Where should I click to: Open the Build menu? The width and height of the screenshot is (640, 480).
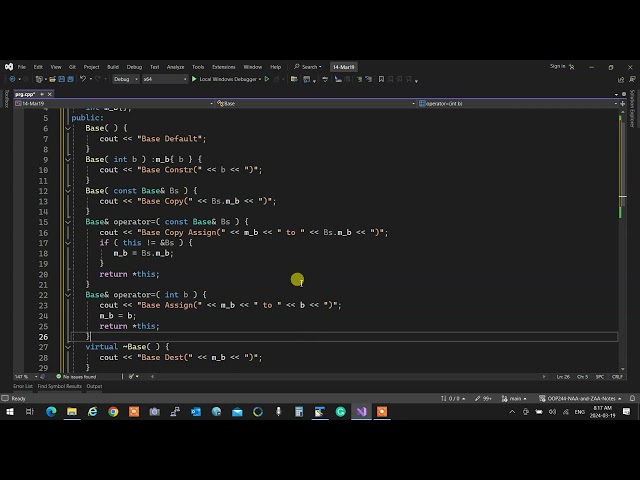click(113, 67)
